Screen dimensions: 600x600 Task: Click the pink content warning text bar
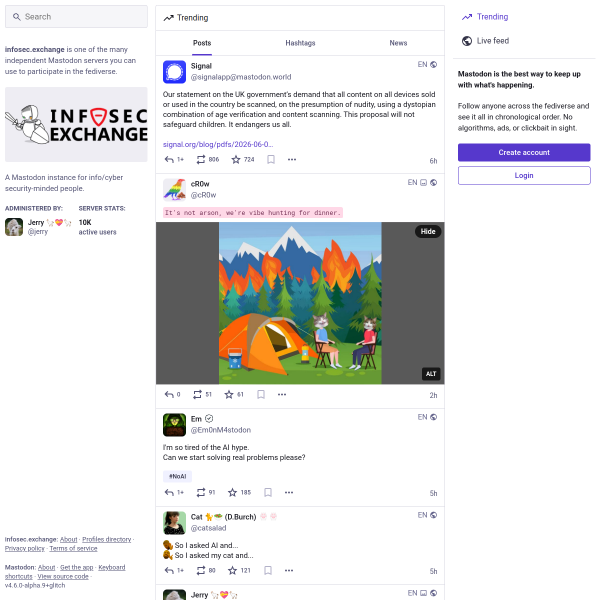(253, 213)
